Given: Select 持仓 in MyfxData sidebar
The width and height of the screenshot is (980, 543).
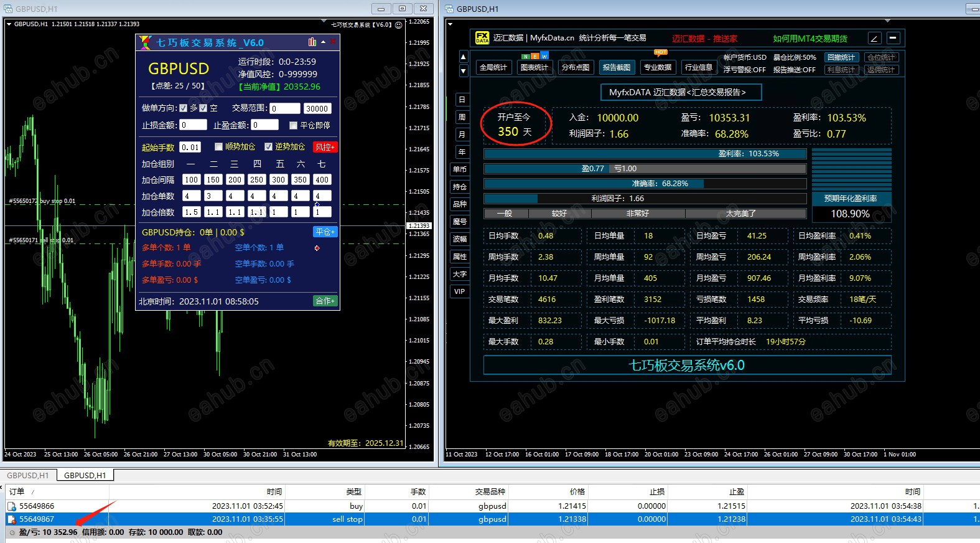Looking at the screenshot, I should (x=460, y=187).
